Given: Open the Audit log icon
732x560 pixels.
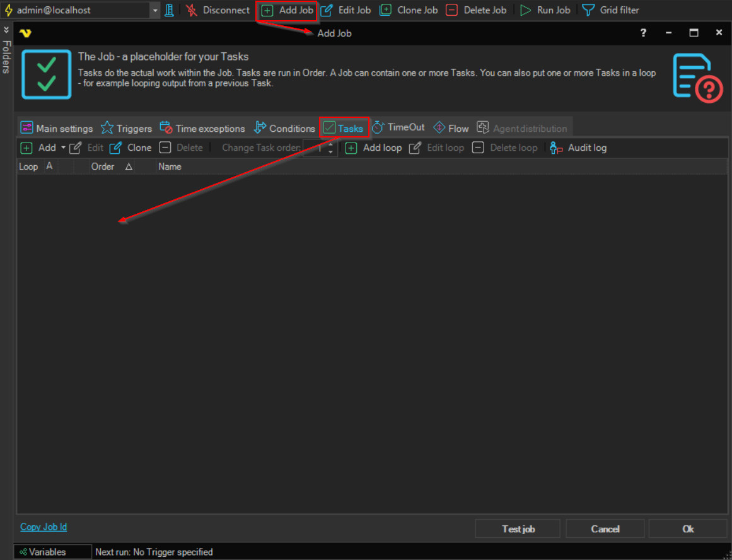Looking at the screenshot, I should click(x=556, y=148).
